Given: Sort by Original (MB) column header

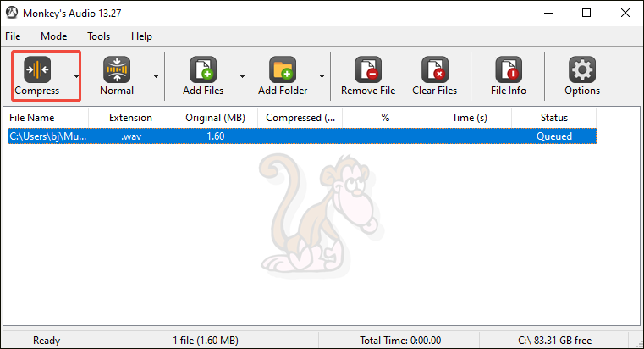Looking at the screenshot, I should [x=215, y=118].
